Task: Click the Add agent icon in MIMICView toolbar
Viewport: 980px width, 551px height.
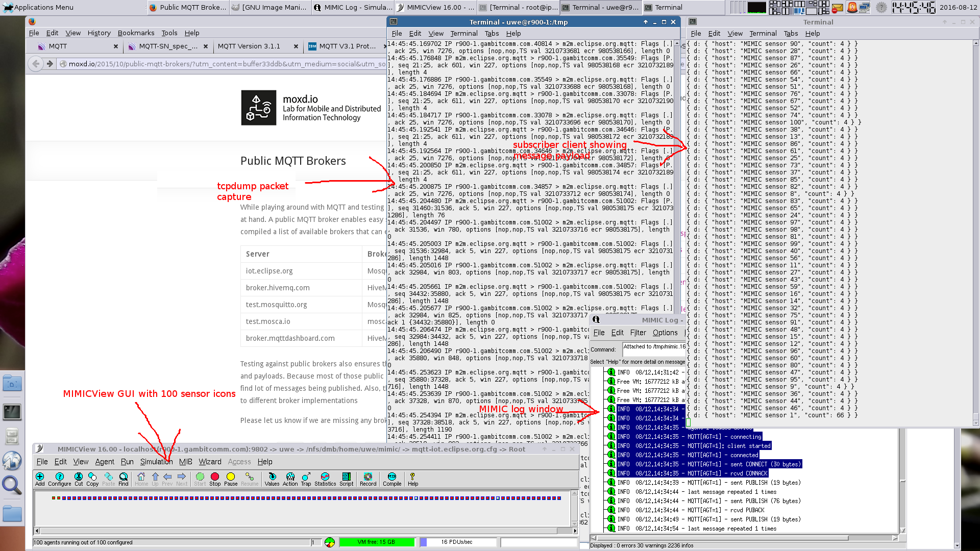Action: (x=40, y=479)
